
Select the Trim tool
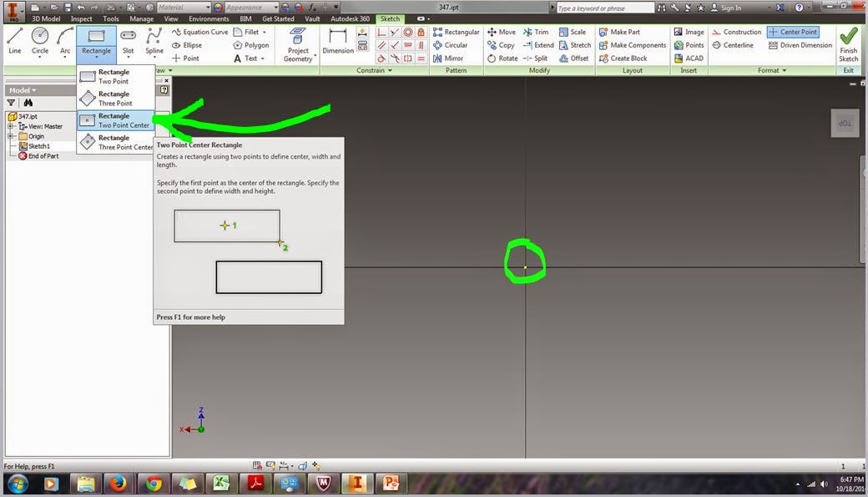click(x=535, y=32)
